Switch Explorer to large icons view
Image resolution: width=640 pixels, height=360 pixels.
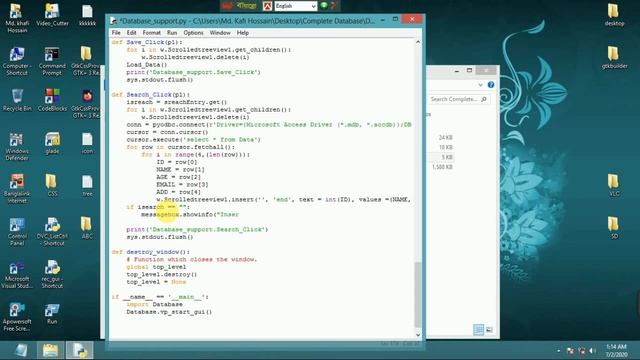(x=489, y=329)
